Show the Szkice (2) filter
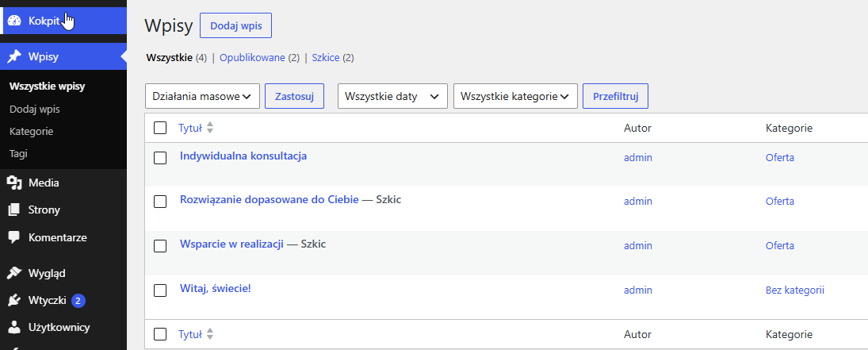Viewport: 868px width, 350px height. point(333,58)
